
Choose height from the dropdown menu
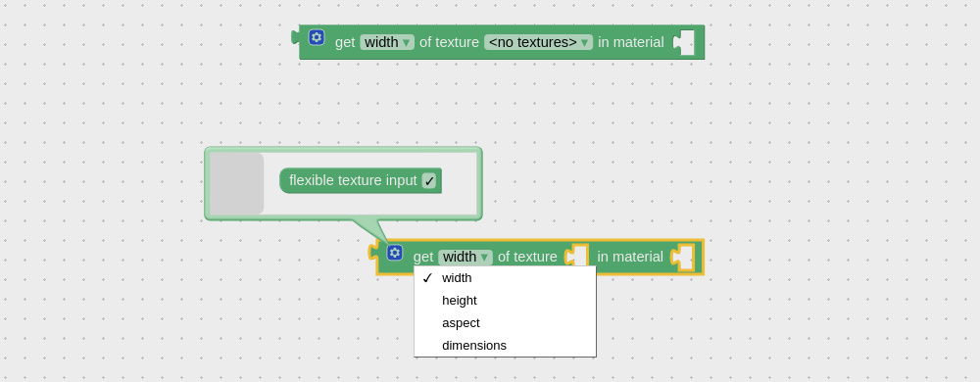click(x=505, y=301)
